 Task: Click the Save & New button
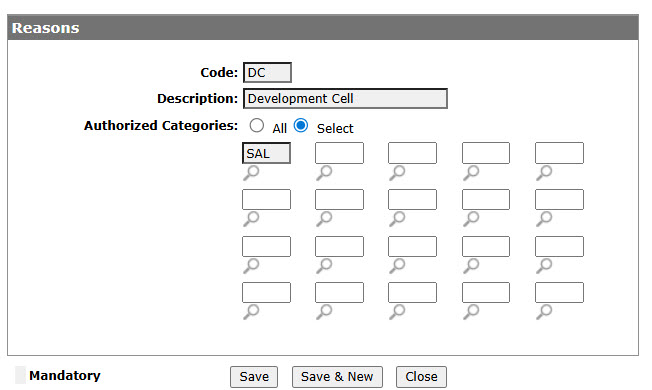pos(337,377)
